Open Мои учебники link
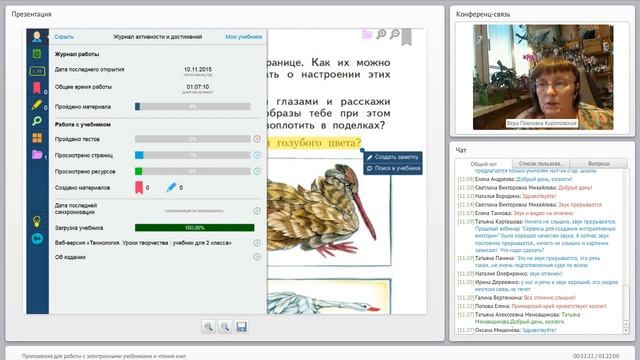Image resolution: width=640 pixels, height=360 pixels. coord(244,37)
